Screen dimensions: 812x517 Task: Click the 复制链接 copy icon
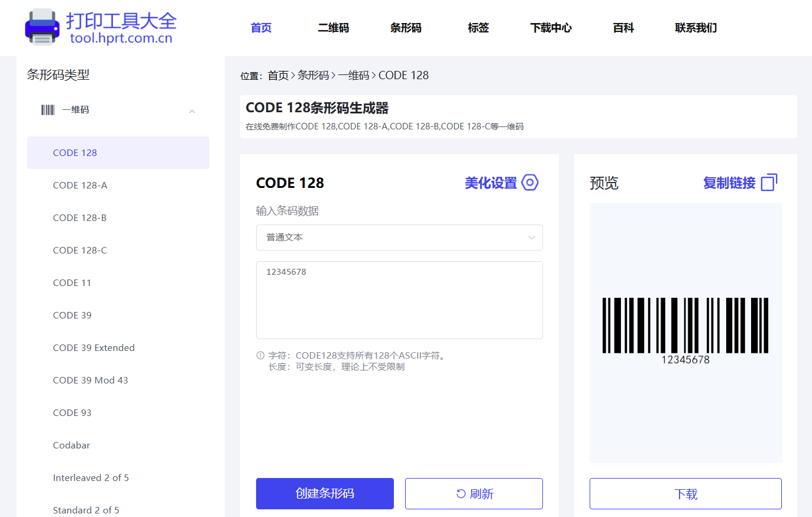pyautogui.click(x=769, y=183)
